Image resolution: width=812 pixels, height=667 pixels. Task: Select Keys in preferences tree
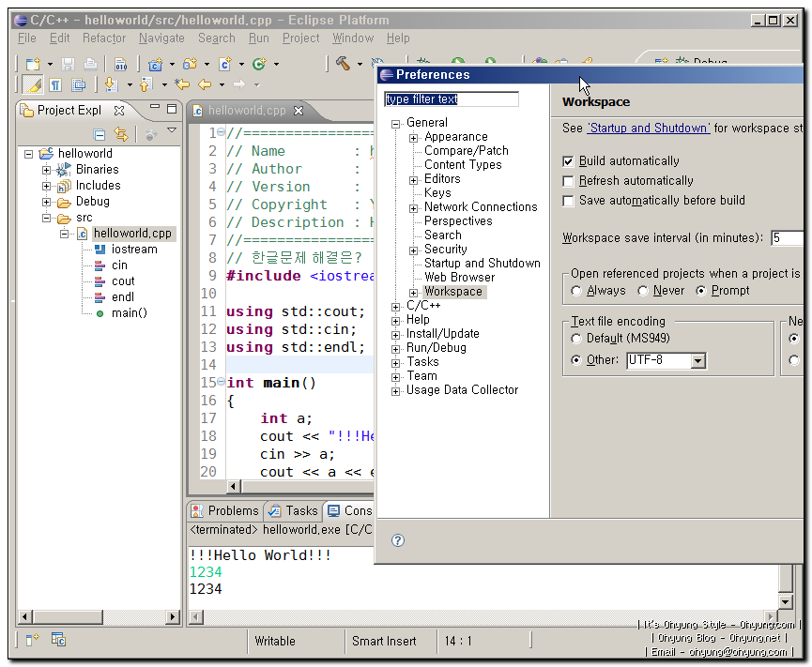coord(437,193)
